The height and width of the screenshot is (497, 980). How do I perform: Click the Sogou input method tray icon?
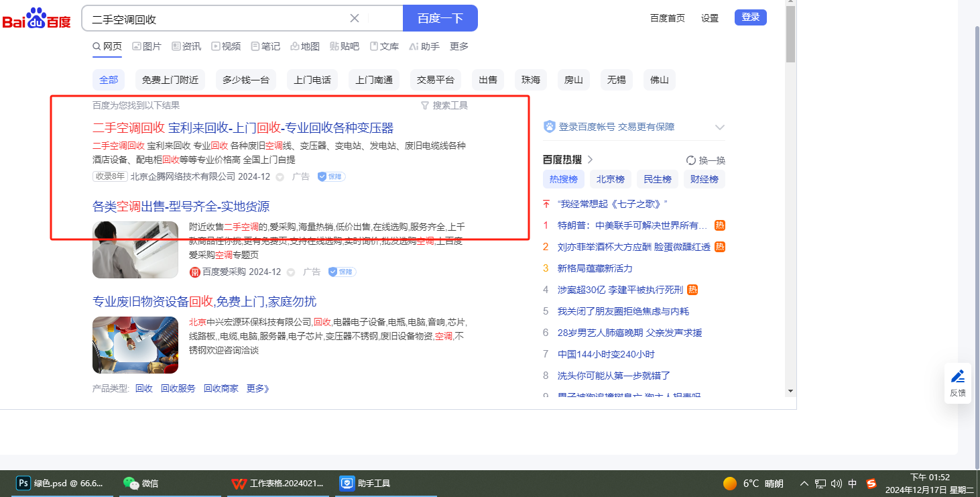pyautogui.click(x=871, y=483)
